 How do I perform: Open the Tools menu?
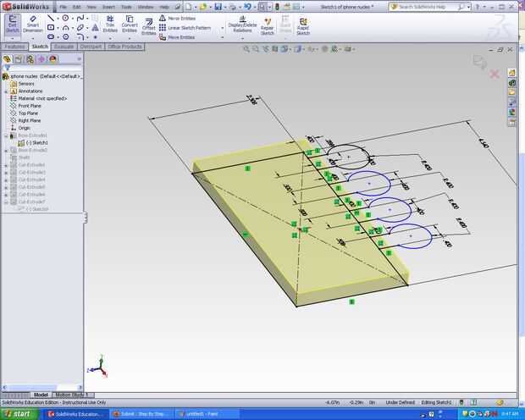[126, 7]
